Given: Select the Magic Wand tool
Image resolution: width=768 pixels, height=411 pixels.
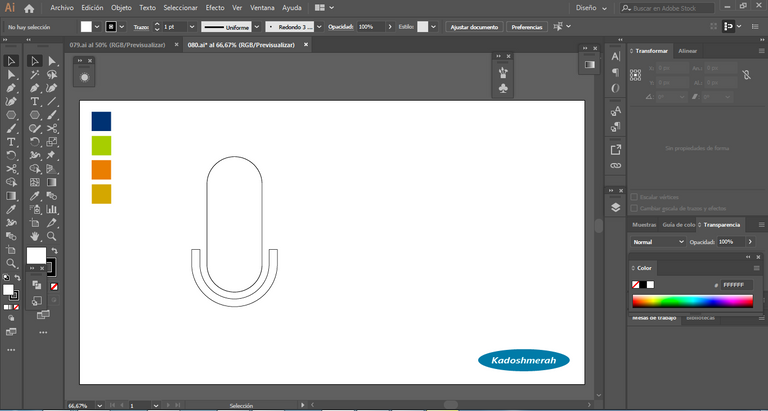Looking at the screenshot, I should pos(34,74).
